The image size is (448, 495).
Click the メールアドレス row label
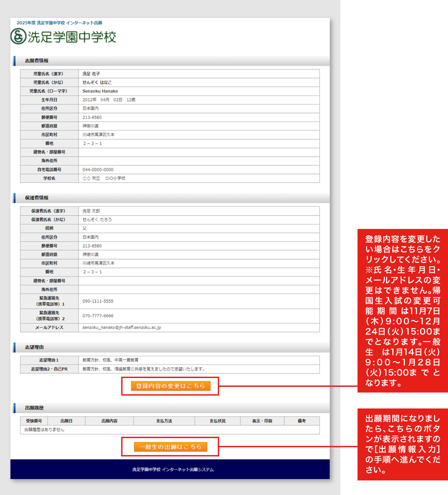[x=49, y=328]
